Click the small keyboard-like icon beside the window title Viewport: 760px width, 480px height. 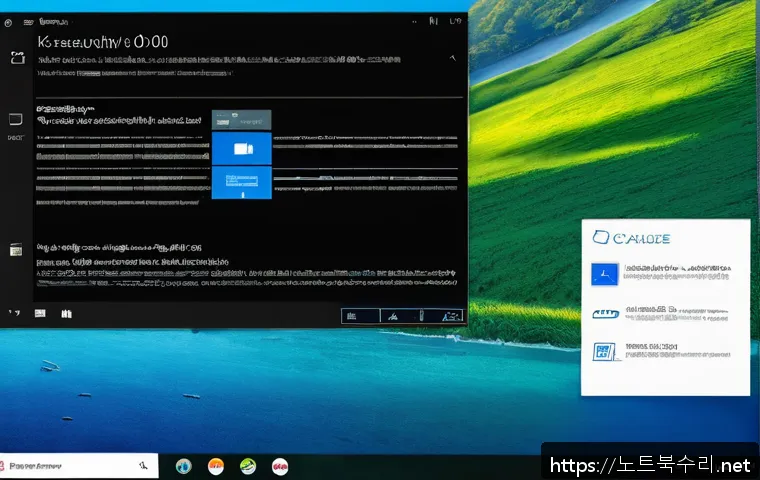[x=29, y=22]
